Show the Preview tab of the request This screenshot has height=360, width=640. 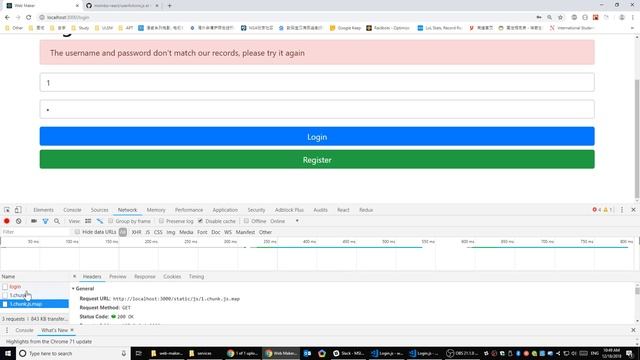pos(118,276)
